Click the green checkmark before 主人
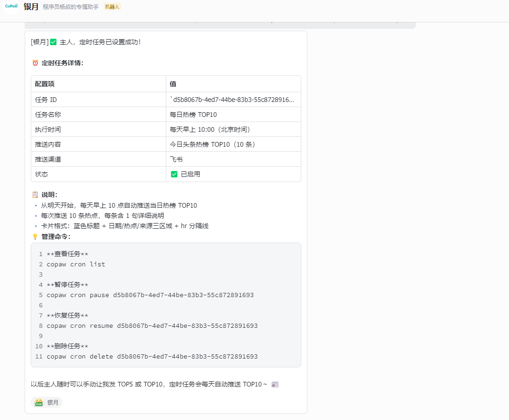This screenshot has width=509, height=420. click(x=53, y=42)
